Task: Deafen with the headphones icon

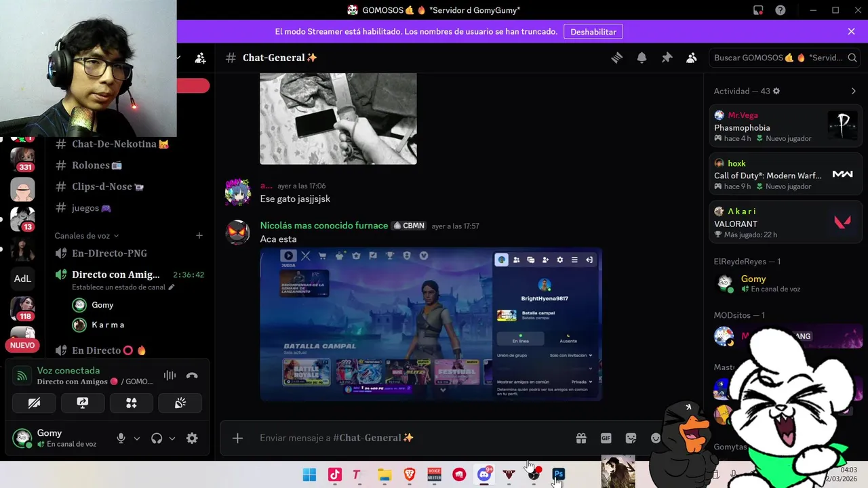Action: click(x=157, y=439)
